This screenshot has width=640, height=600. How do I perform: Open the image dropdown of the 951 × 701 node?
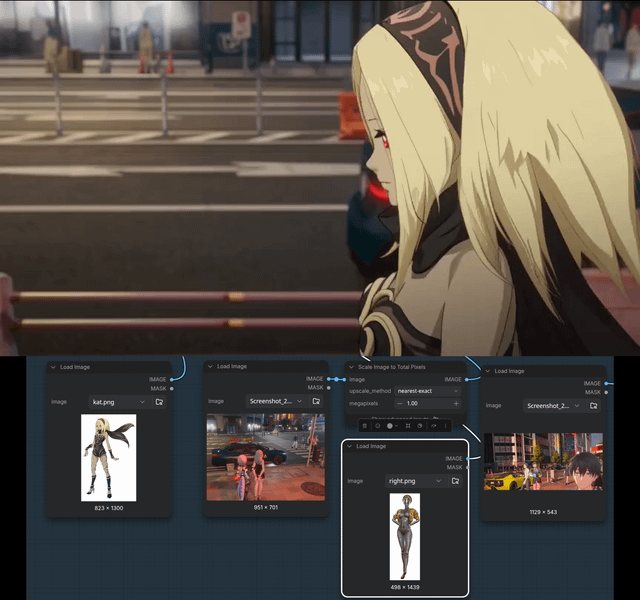point(276,401)
